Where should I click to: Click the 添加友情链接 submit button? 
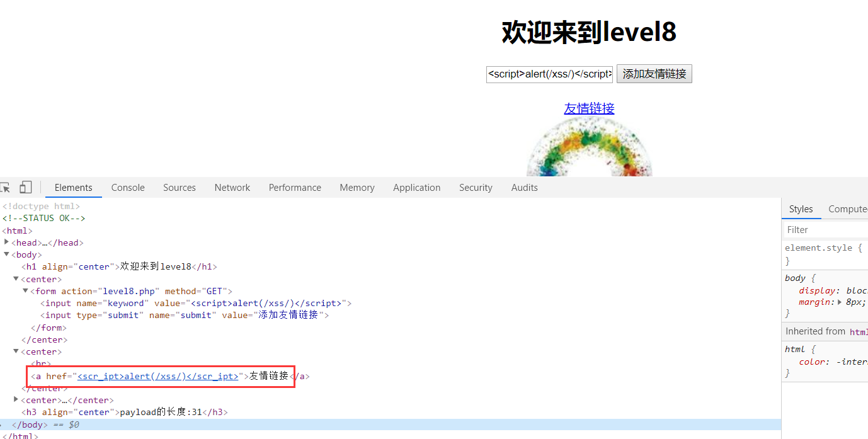654,74
